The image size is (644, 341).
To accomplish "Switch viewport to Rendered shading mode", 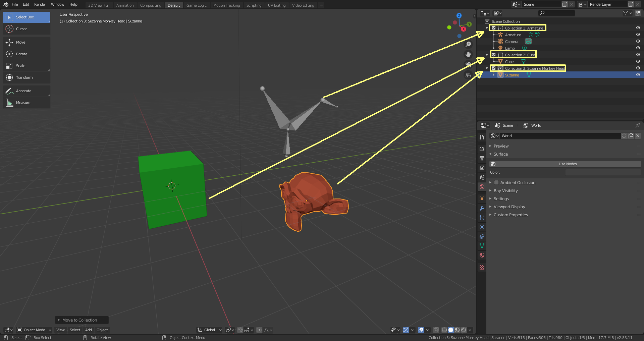I will coord(463,330).
